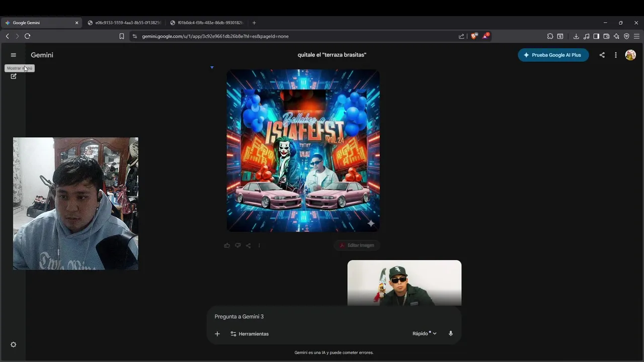Open the Gemini main menu hamburger
This screenshot has height=362, width=644.
point(14,55)
